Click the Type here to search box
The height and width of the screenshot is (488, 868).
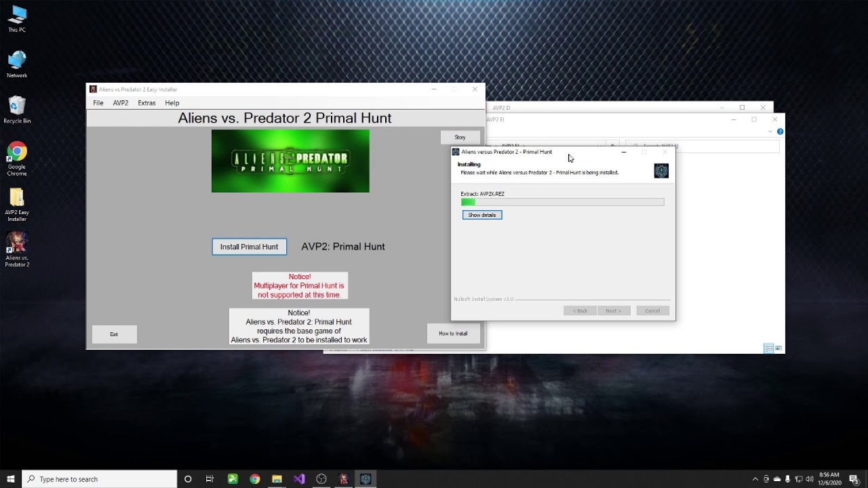coord(100,479)
